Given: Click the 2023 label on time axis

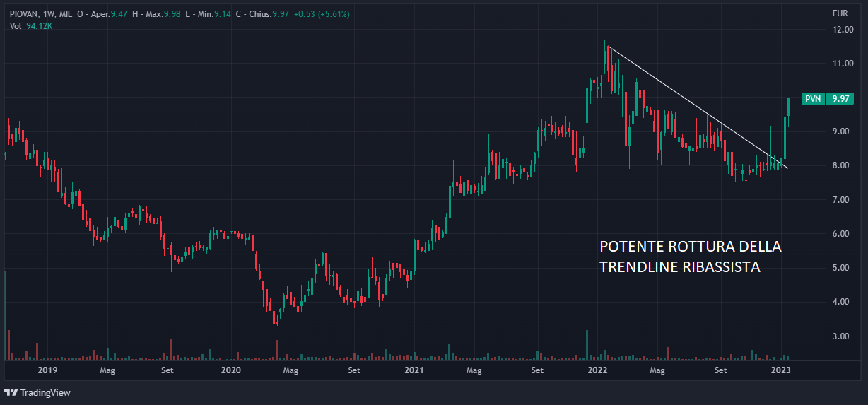Looking at the screenshot, I should 781,370.
